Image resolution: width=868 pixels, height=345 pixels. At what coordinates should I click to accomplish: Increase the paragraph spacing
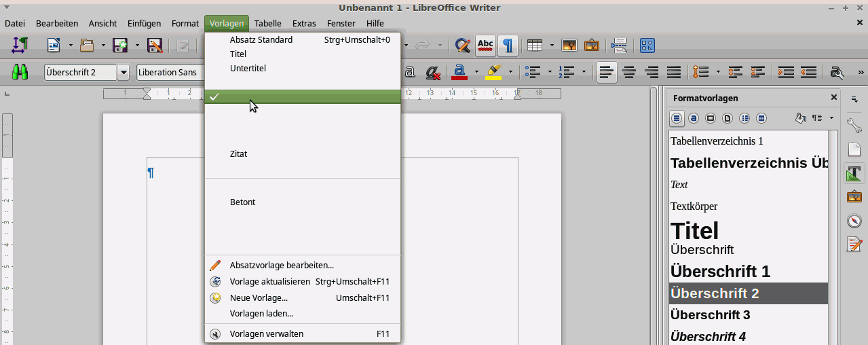pyautogui.click(x=736, y=72)
